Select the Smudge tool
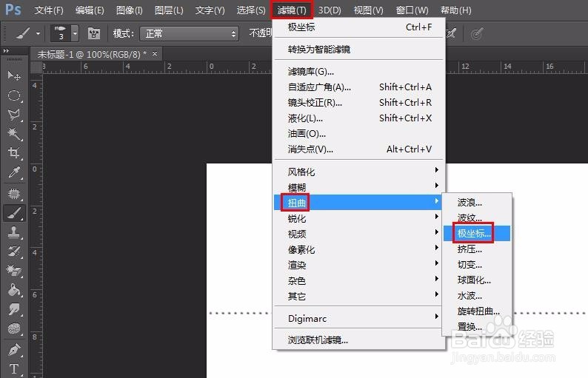 click(x=14, y=309)
